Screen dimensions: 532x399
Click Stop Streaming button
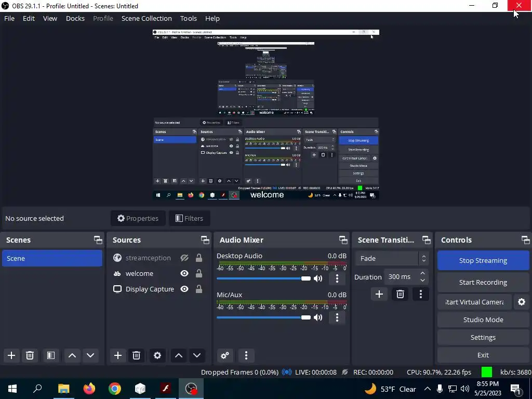(x=483, y=261)
